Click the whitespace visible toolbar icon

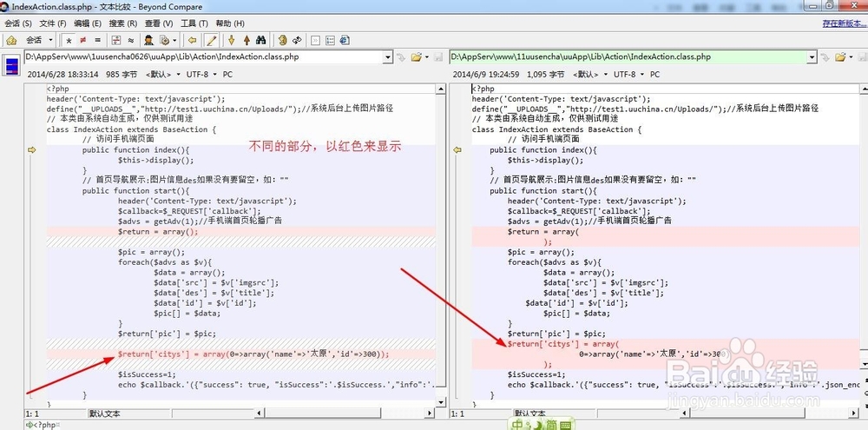316,40
